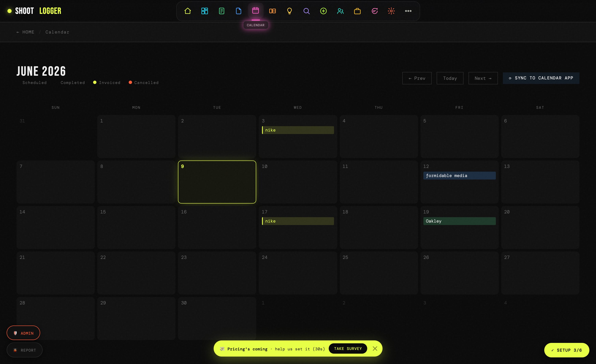This screenshot has width=596, height=364.
Task: Select the June 6 day cell
Action: coord(540,136)
